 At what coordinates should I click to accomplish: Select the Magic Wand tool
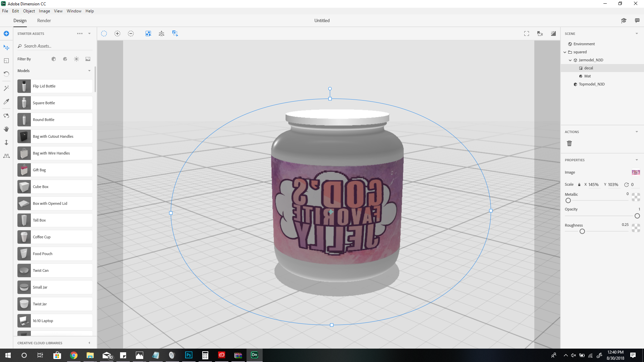click(x=6, y=88)
